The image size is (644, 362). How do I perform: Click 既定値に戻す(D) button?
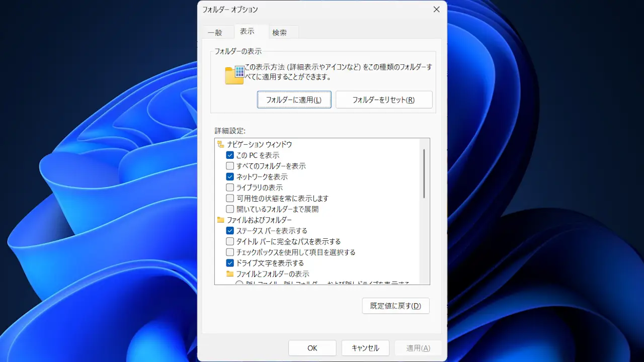tap(395, 306)
